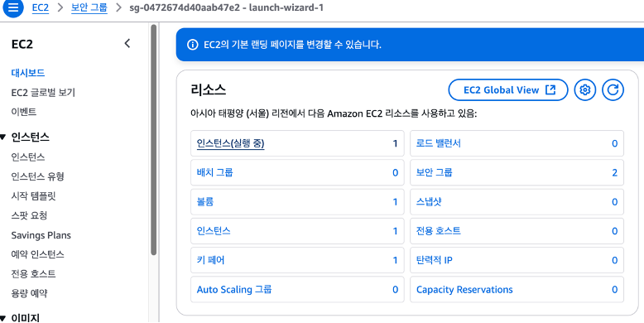The width and height of the screenshot is (644, 323).
Task: Open 시작 템플릿 in the sidebar
Action: 33,196
